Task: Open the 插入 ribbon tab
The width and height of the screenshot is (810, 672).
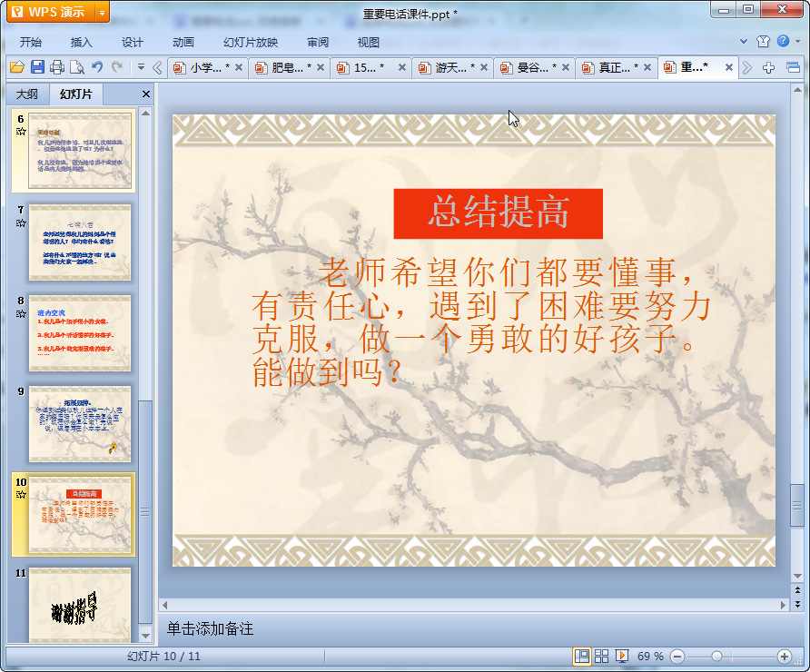Action: [x=81, y=43]
